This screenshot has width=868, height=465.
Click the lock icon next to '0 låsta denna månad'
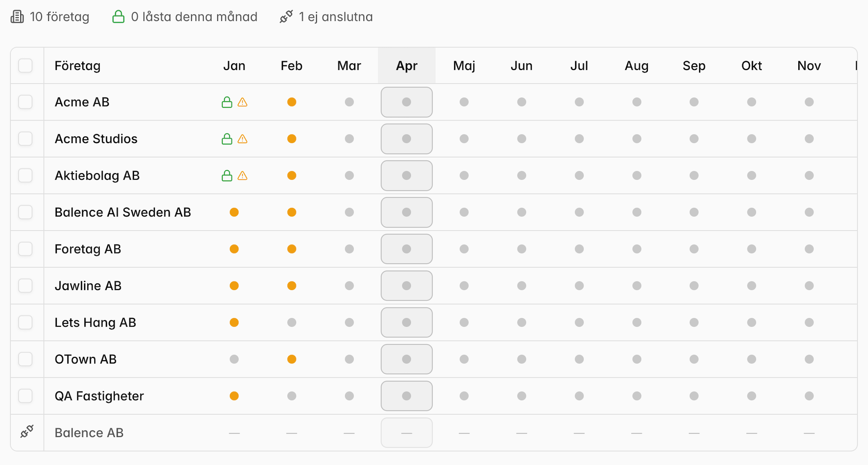(118, 17)
